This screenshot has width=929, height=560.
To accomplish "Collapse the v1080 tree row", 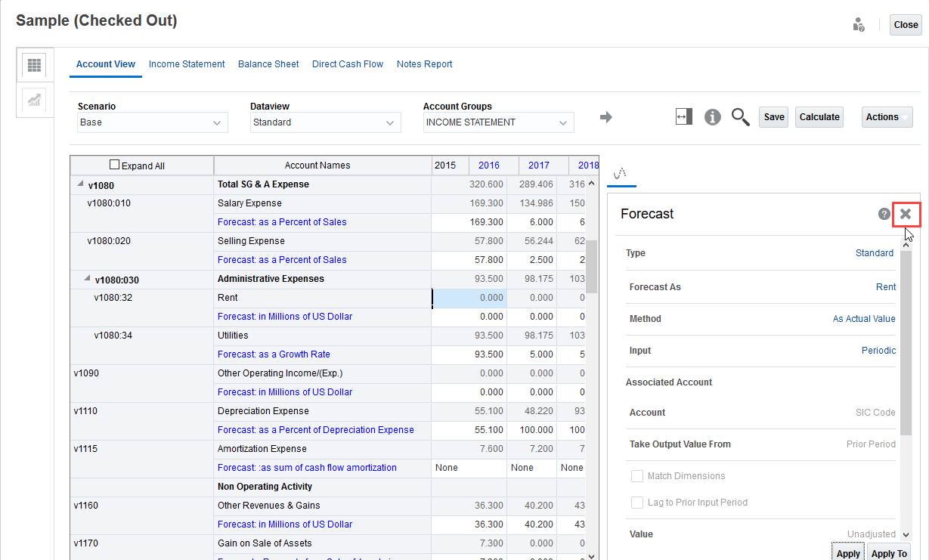I will (80, 184).
